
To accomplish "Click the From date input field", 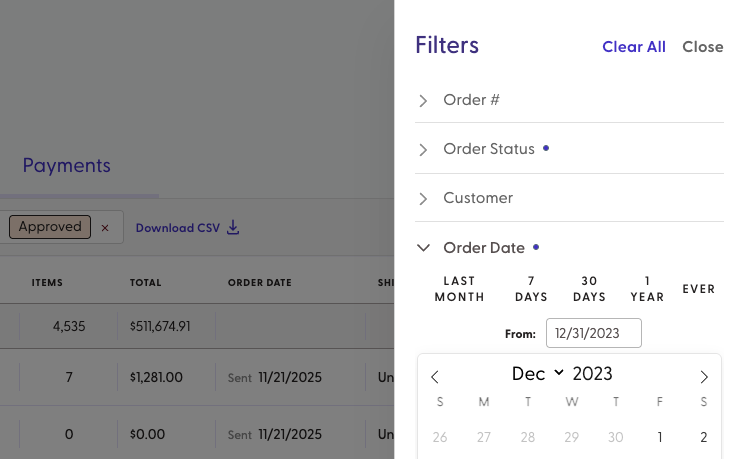I will 594,333.
